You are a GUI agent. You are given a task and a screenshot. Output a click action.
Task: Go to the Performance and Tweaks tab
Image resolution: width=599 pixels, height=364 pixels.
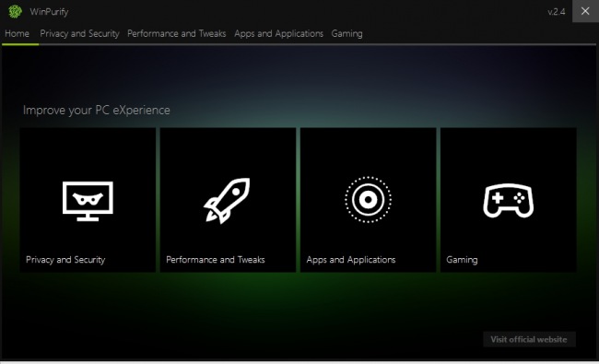click(x=177, y=33)
